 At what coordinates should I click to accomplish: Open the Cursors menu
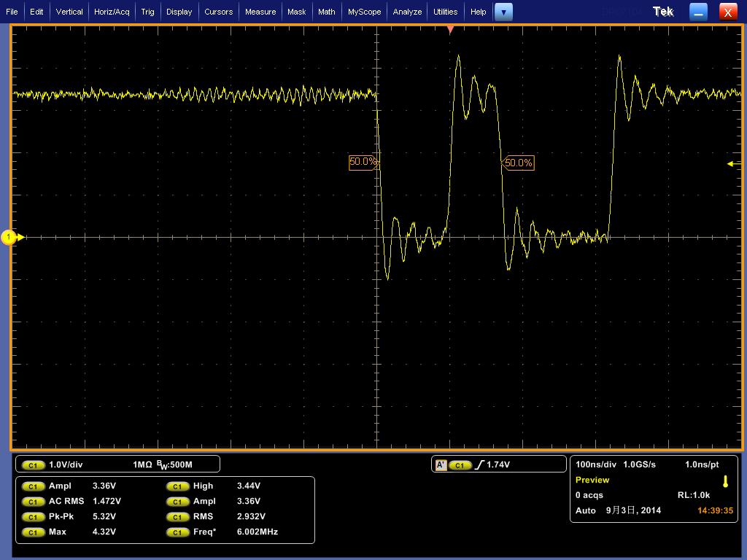click(x=218, y=12)
